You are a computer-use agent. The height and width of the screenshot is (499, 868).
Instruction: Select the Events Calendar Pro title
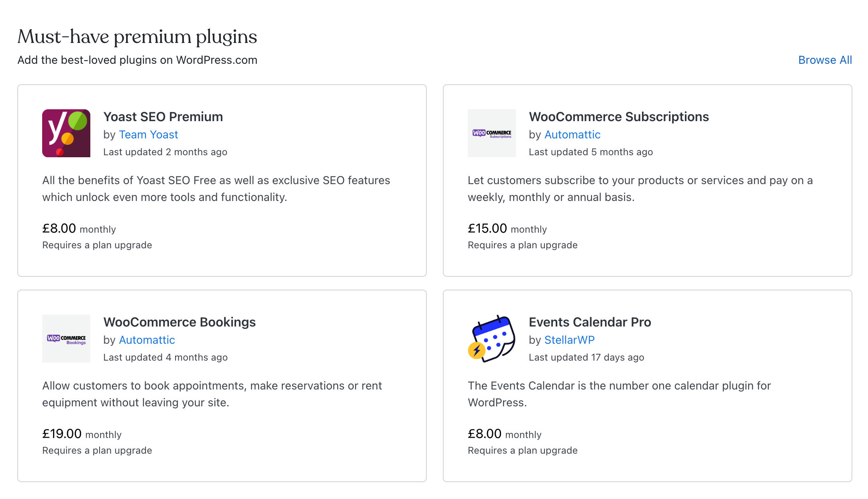click(590, 322)
